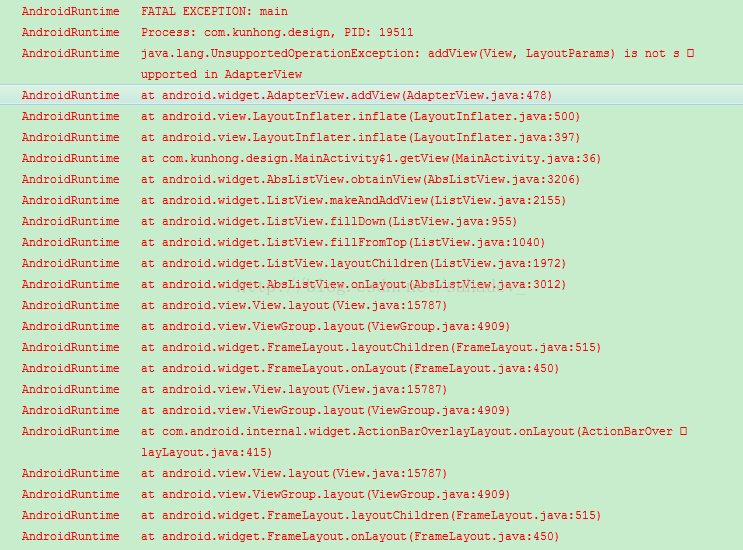
Task: Click the AbsListView.onLayout(AbsListView.java:3012) line
Action: tap(353, 284)
